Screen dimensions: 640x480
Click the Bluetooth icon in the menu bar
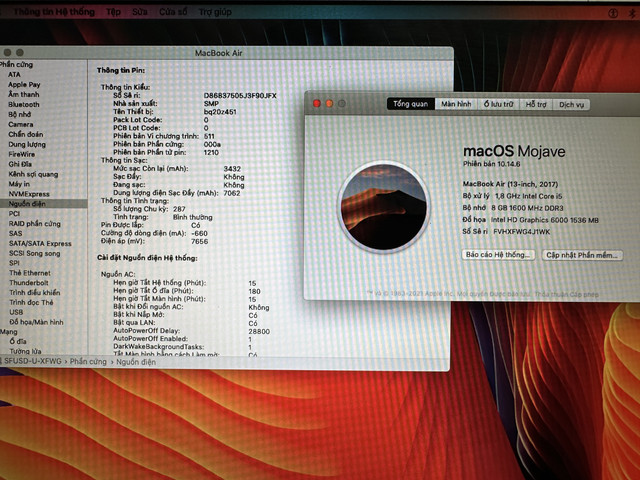[632, 13]
